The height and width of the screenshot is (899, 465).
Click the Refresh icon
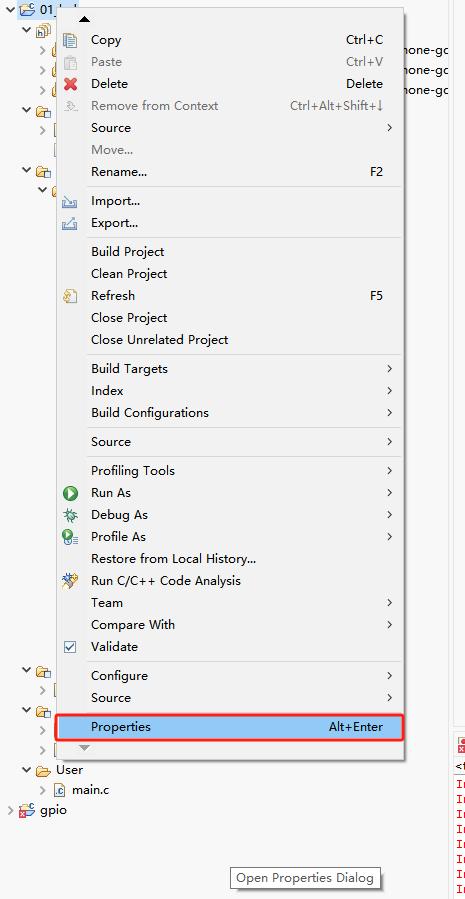click(x=70, y=296)
